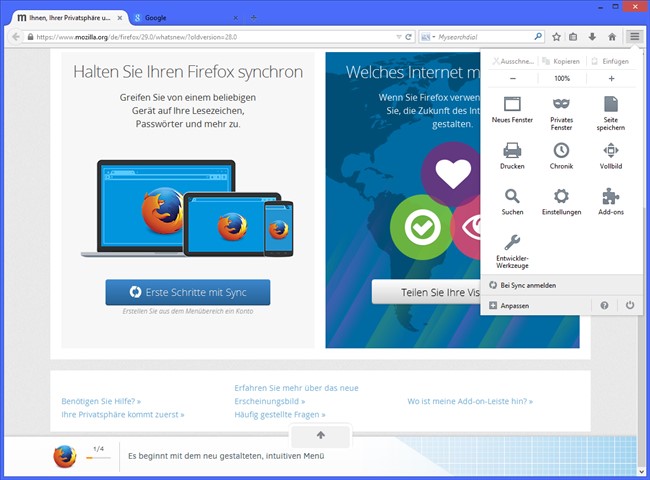Open a new tab with plus button

click(253, 18)
